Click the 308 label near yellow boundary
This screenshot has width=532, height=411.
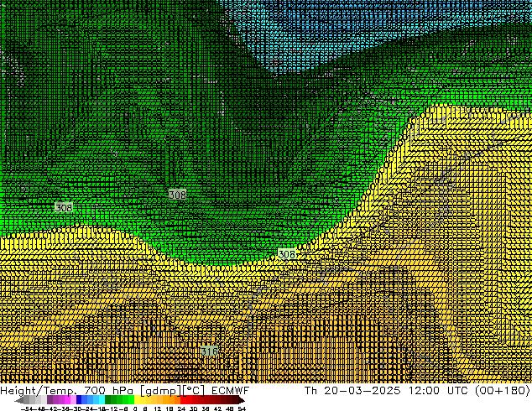287,254
